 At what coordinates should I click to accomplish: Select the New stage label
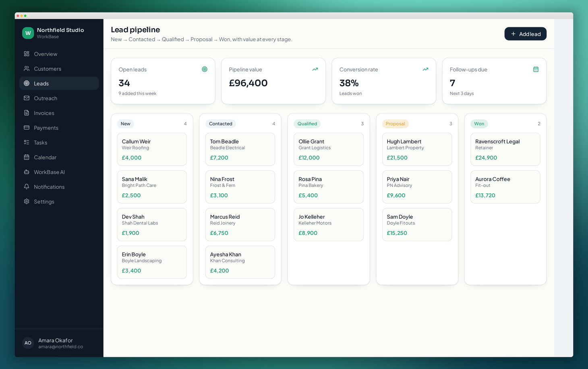[126, 124]
